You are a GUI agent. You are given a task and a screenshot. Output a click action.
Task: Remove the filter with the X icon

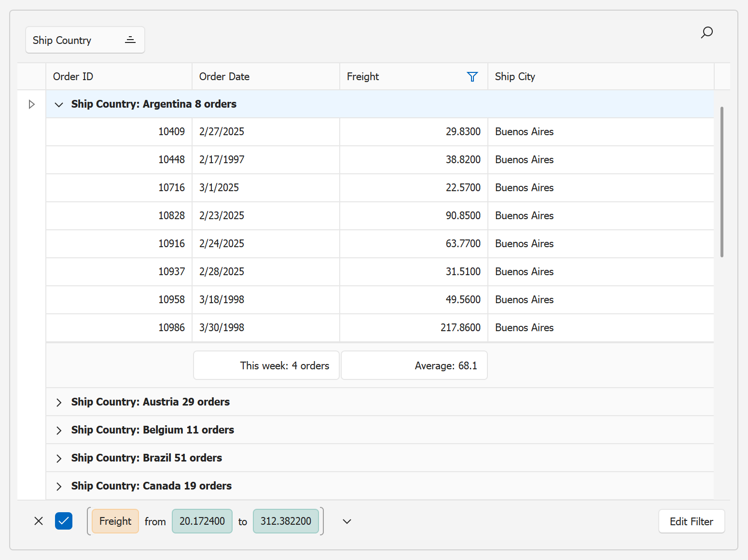(39, 521)
